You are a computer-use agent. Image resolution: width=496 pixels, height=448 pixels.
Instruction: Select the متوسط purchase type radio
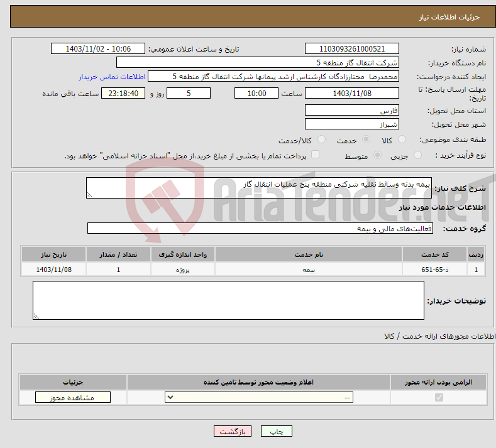pos(377,155)
